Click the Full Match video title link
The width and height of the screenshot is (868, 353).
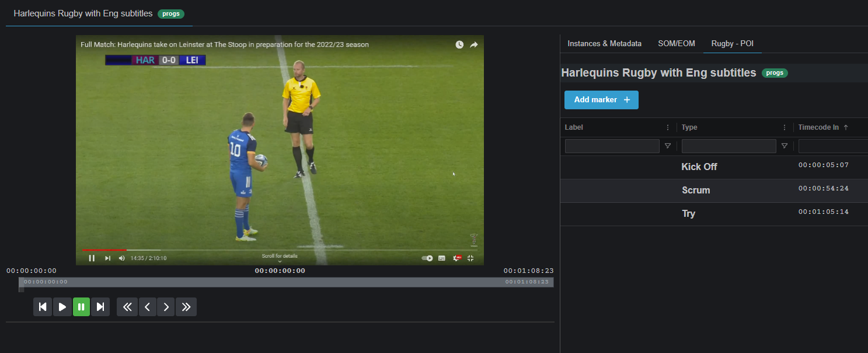pos(225,44)
